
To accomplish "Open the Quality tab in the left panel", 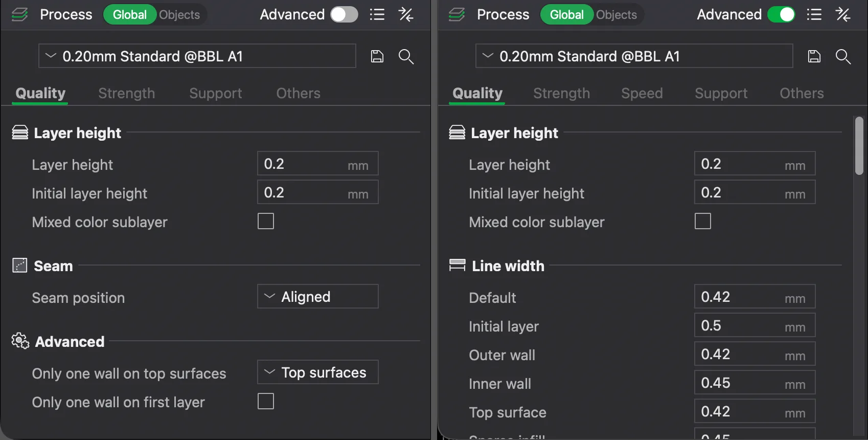I will (x=40, y=93).
